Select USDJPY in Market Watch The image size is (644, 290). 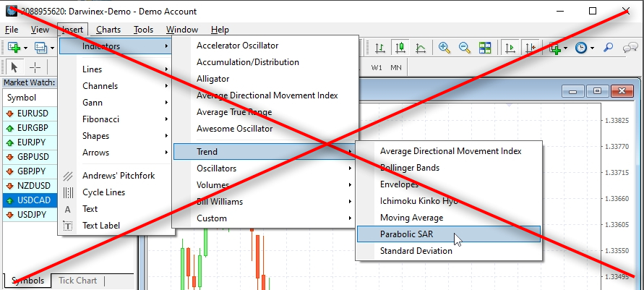click(x=30, y=214)
